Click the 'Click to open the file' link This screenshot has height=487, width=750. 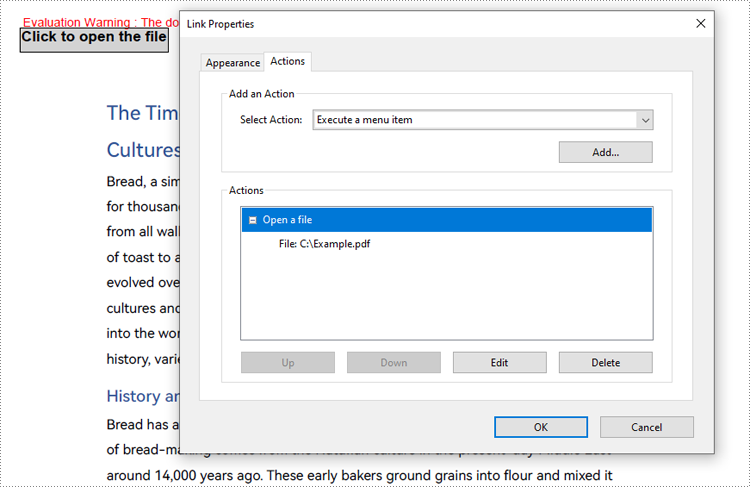[x=94, y=40]
